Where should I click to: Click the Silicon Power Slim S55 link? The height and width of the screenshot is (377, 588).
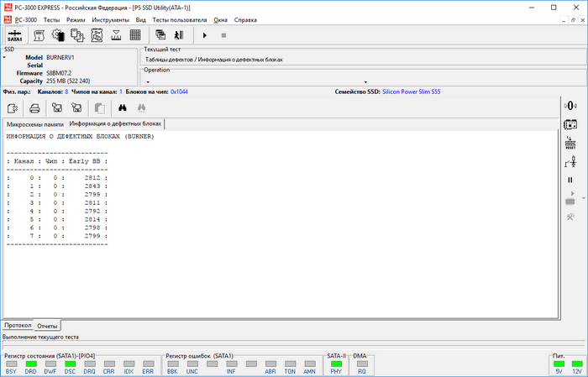point(411,91)
